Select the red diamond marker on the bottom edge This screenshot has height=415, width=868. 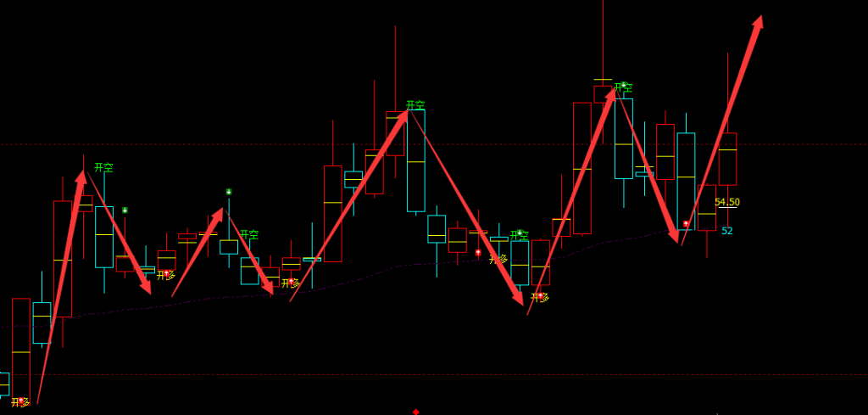coord(415,412)
